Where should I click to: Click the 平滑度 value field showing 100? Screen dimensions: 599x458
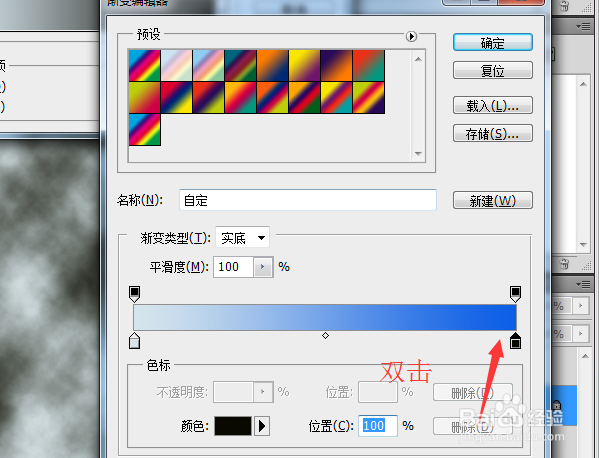233,267
